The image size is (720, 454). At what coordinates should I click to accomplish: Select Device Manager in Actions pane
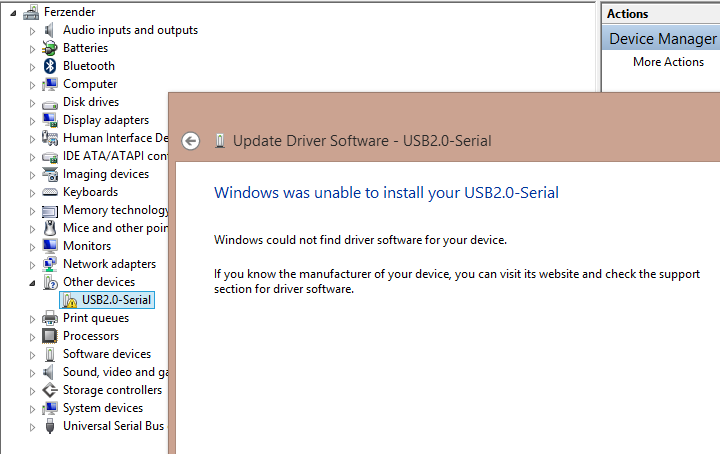(663, 39)
